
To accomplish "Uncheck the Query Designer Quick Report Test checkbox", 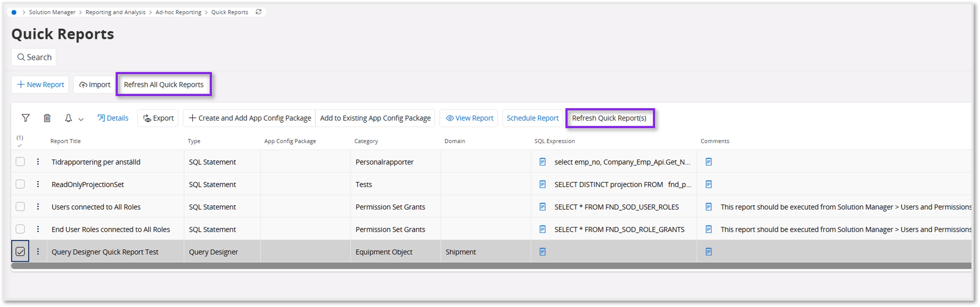I will (x=20, y=251).
